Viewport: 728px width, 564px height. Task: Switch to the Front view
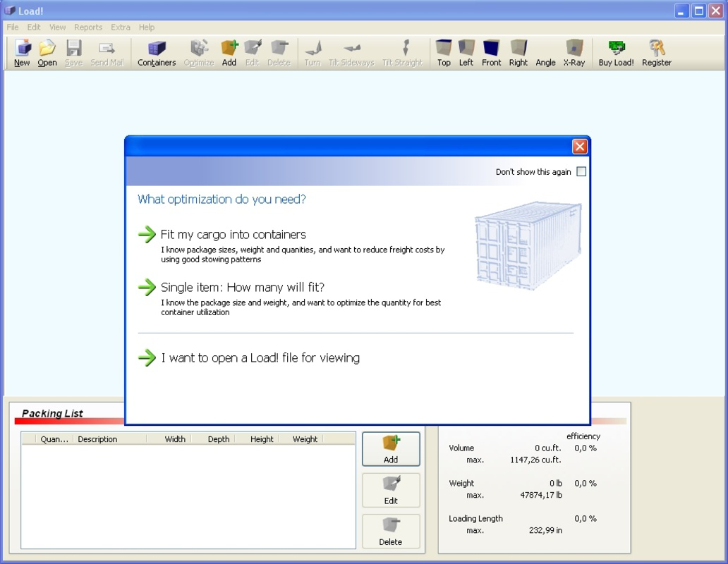pyautogui.click(x=491, y=53)
